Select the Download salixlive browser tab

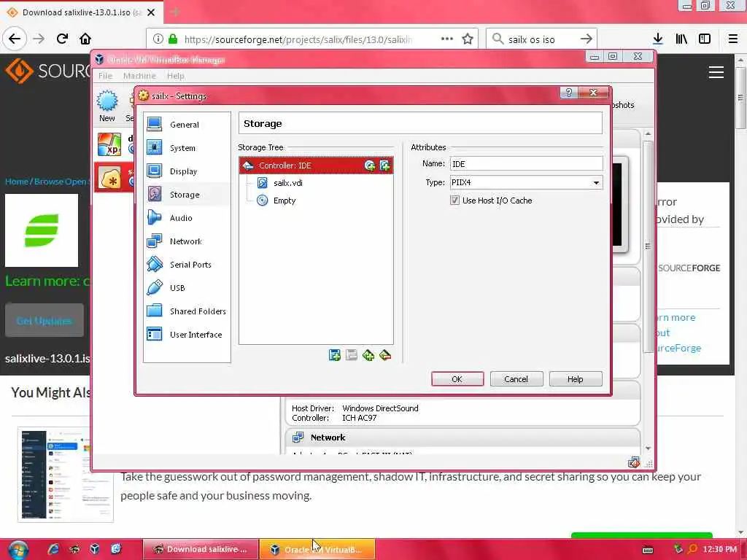pos(82,12)
